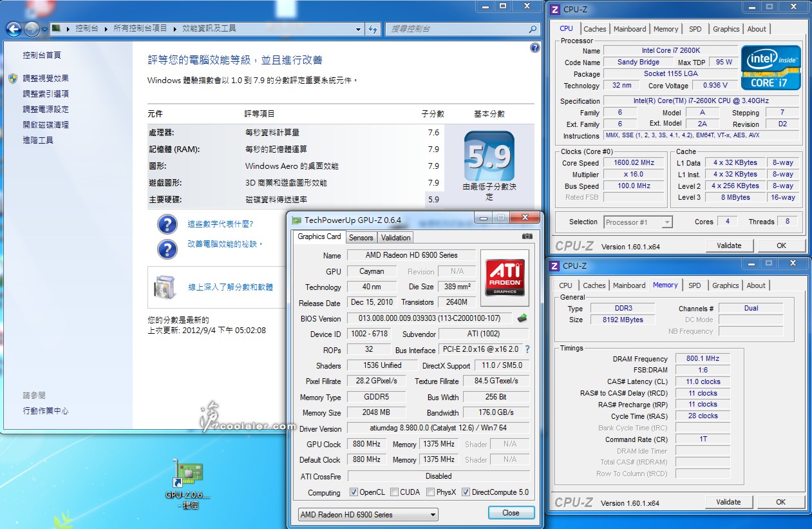Open Mainboard tab in upper CPU-Z
The width and height of the screenshot is (812, 529).
[630, 29]
